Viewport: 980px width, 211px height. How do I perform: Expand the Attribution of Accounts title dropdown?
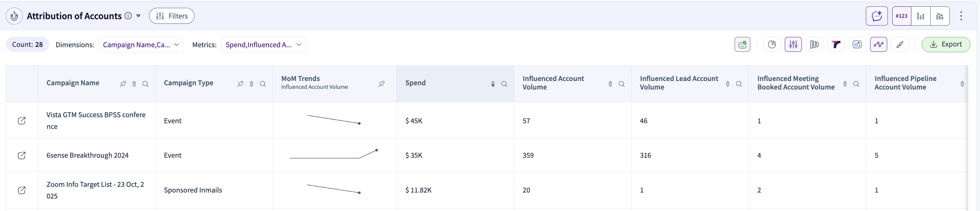138,16
